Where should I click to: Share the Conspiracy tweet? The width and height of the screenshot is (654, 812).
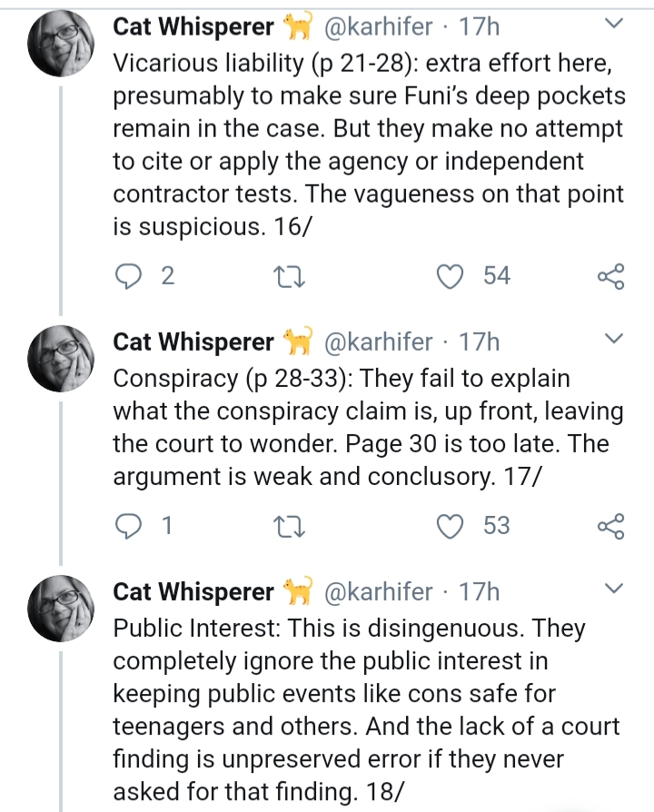click(611, 526)
